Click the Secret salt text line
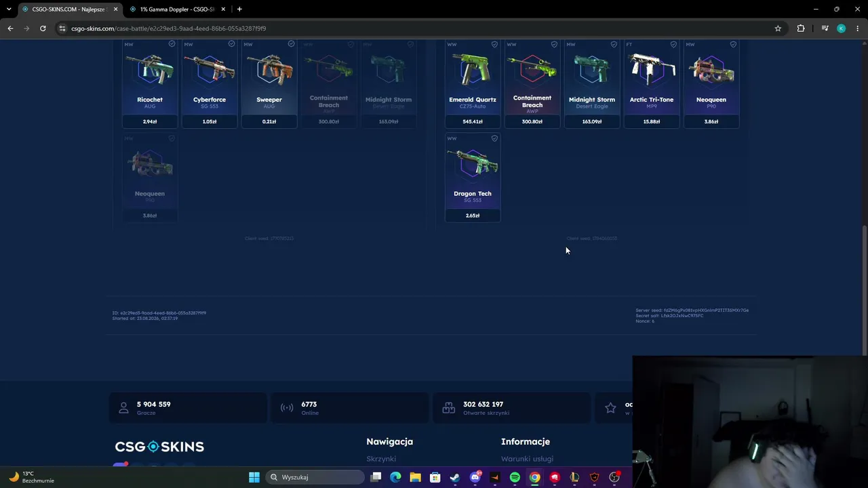 (669, 316)
